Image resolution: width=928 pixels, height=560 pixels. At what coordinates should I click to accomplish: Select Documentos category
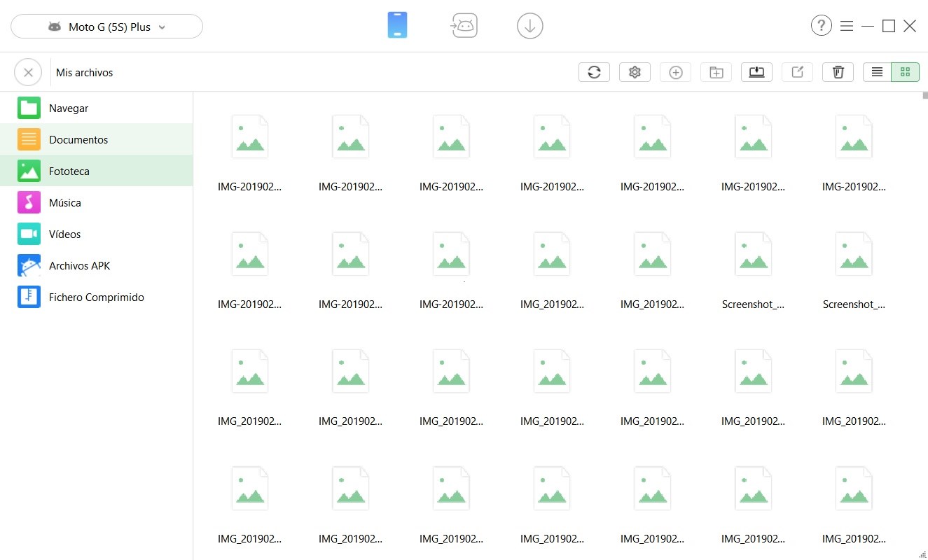[x=96, y=139]
